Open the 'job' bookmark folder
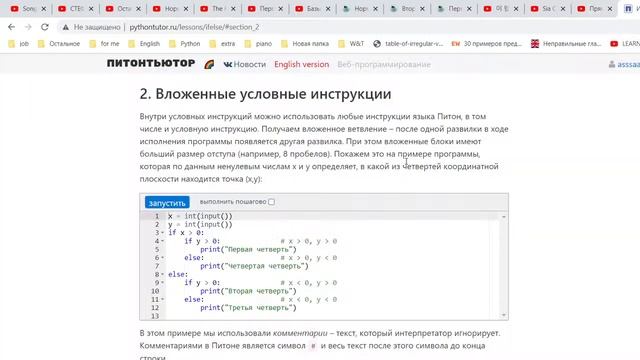Viewport: 640px width, 360px height. pos(18,44)
